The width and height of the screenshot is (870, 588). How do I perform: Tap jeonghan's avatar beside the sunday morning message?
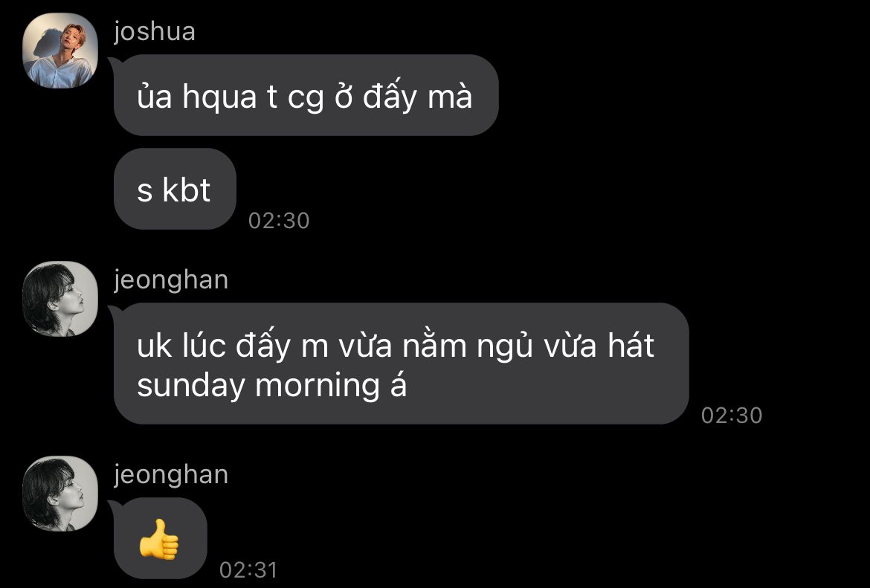point(60,299)
